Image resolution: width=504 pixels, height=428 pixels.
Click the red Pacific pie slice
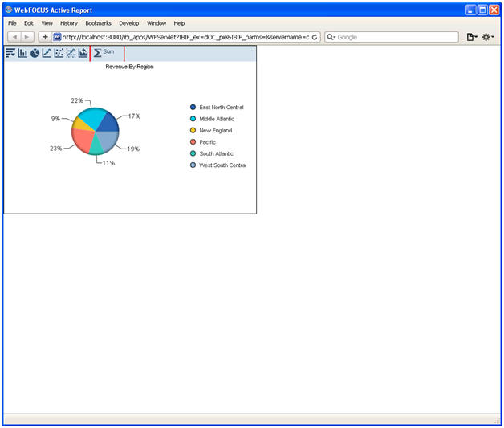[x=83, y=139]
